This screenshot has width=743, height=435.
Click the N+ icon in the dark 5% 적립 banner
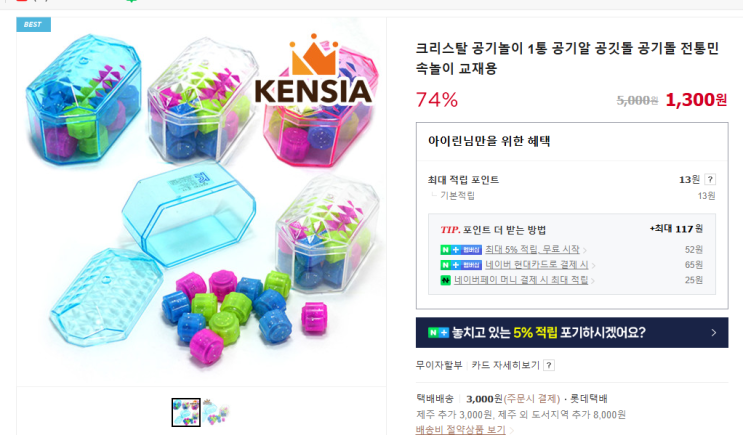point(438,333)
